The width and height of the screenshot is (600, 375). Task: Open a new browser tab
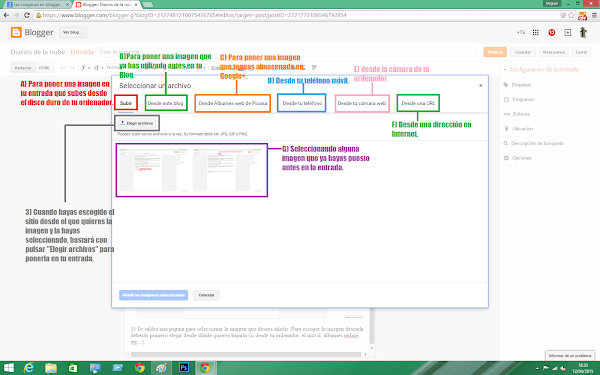point(148,5)
